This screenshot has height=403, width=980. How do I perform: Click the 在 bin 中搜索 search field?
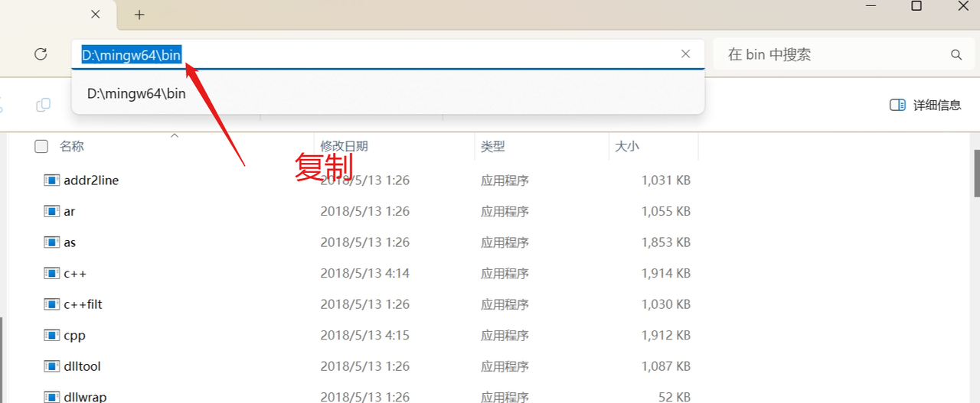click(831, 55)
